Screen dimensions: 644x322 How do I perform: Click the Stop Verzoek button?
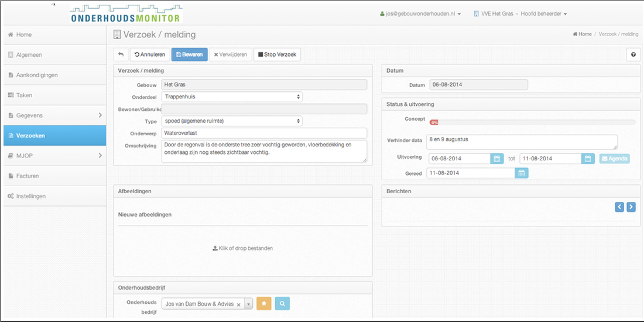coord(277,54)
